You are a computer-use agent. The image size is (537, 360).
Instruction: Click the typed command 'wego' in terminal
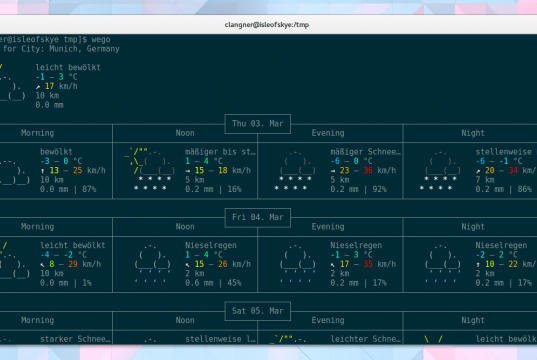101,39
